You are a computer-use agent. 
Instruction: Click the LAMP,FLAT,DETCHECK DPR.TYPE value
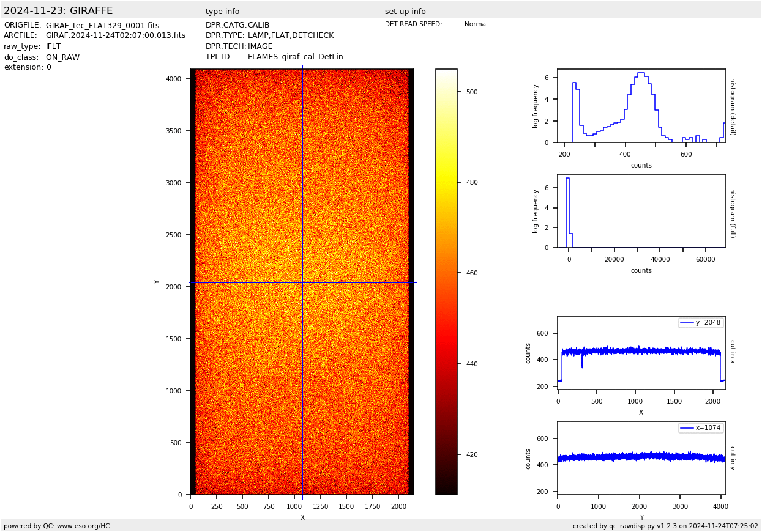[290, 36]
